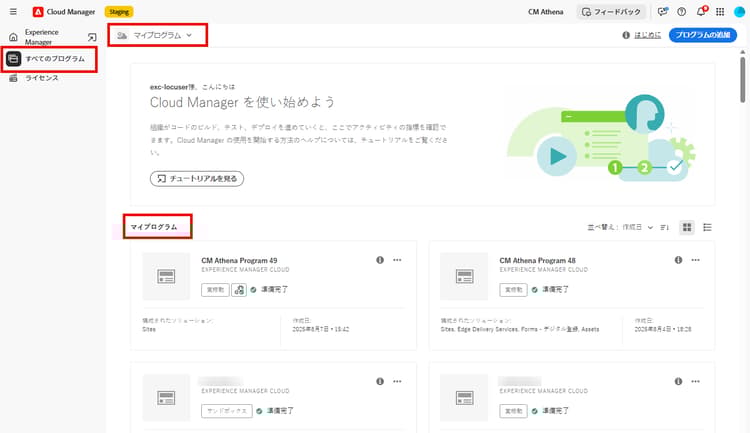Click the プログラムの追加 button
Viewport: 750px width, 433px height.
click(703, 35)
